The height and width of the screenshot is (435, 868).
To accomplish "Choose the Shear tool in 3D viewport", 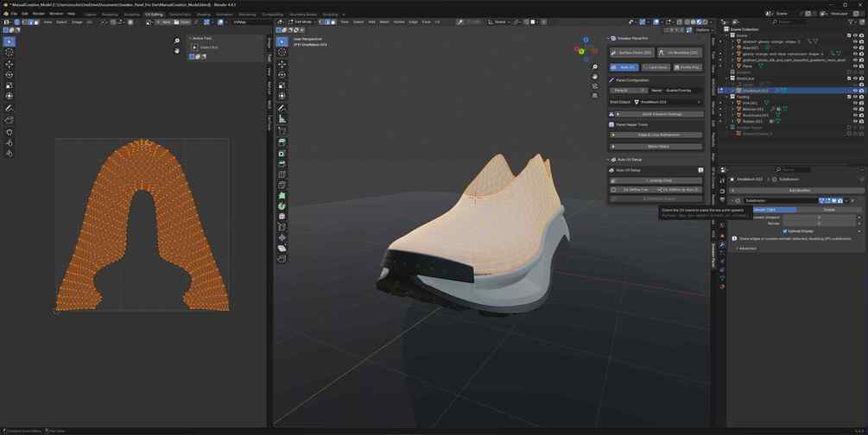I will [282, 248].
